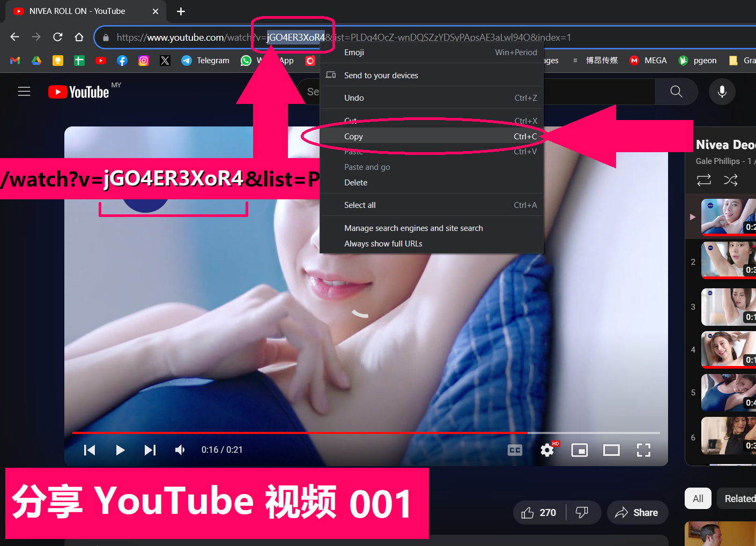Open the MEGA bookmark
This screenshot has width=756, height=546.
[x=648, y=61]
